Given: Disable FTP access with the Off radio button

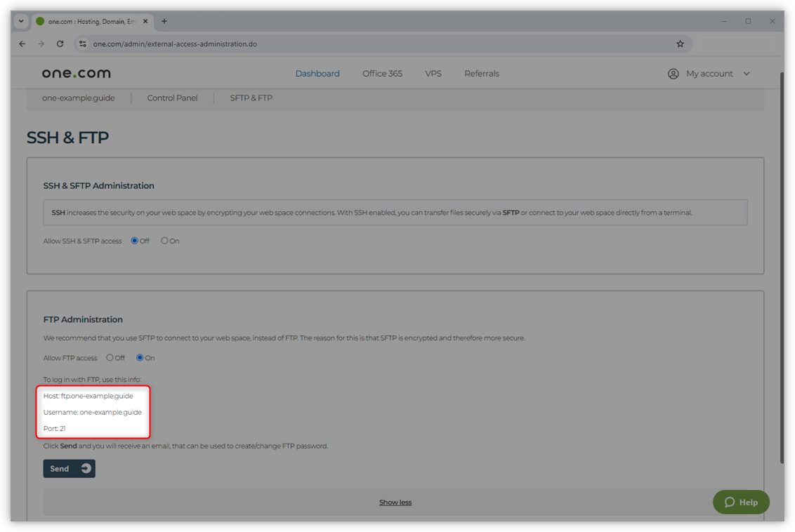Looking at the screenshot, I should [109, 357].
